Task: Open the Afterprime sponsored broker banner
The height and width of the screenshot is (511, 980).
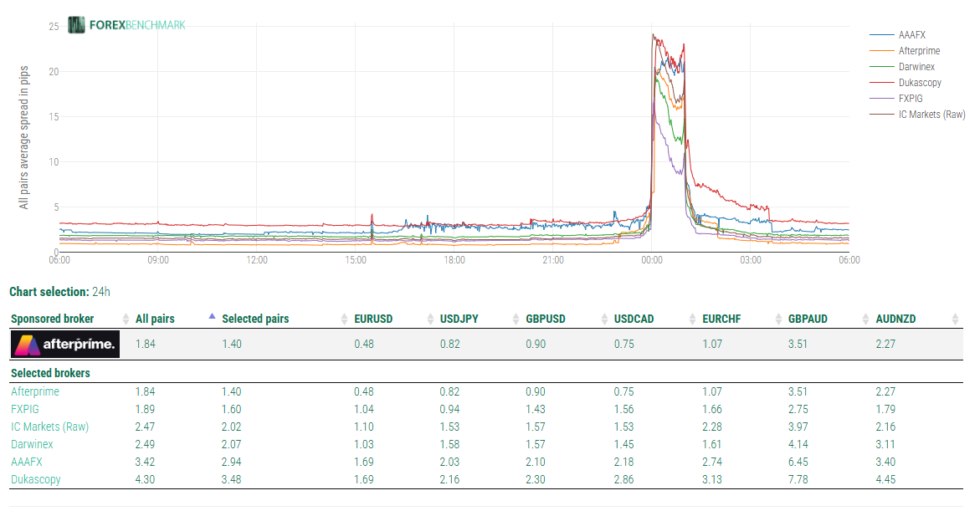Action: pyautogui.click(x=65, y=345)
